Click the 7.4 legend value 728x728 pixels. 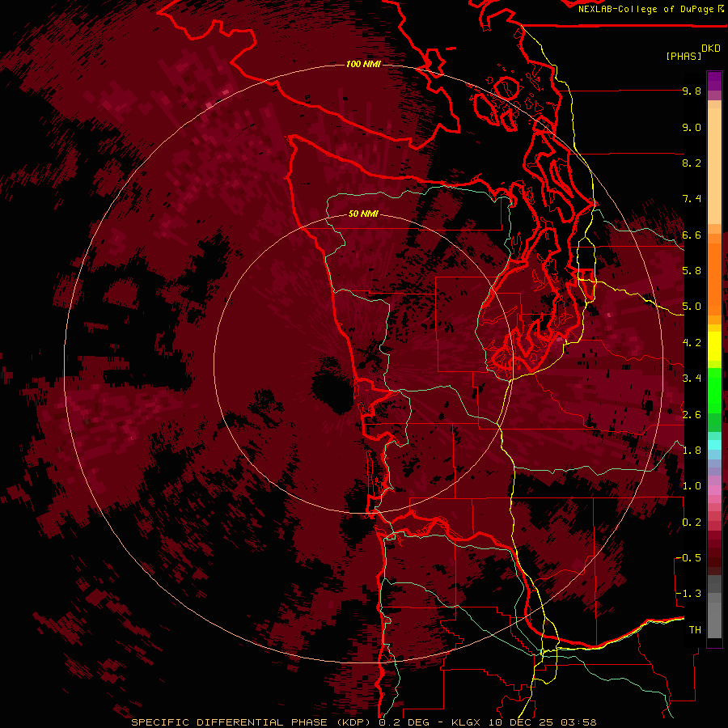pyautogui.click(x=692, y=199)
